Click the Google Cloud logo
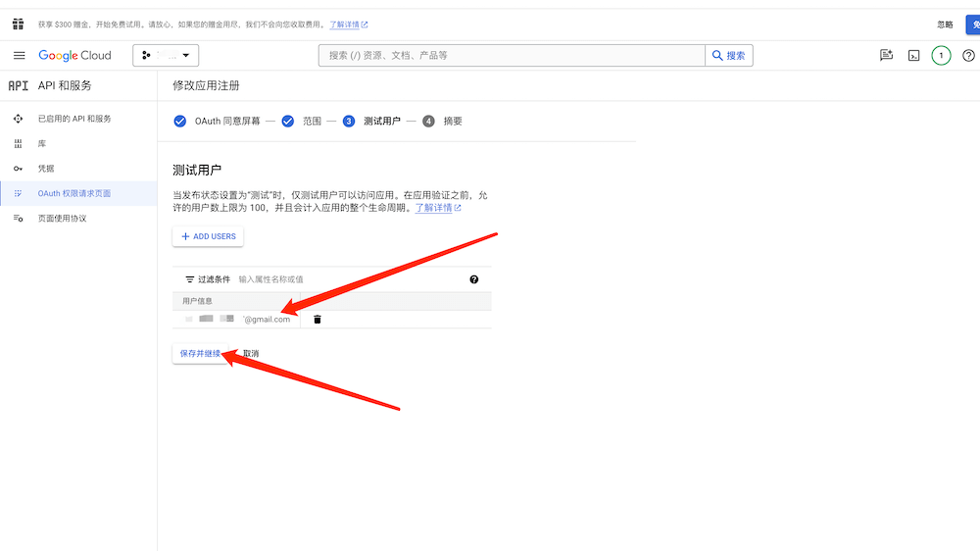Viewport: 980px width, 551px height. click(x=75, y=56)
